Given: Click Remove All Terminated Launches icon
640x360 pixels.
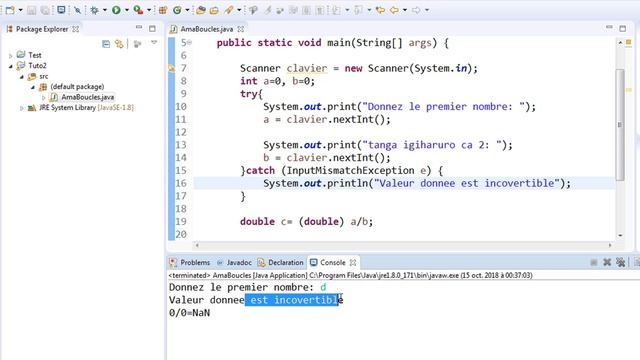Looking at the screenshot, I should [x=621, y=262].
